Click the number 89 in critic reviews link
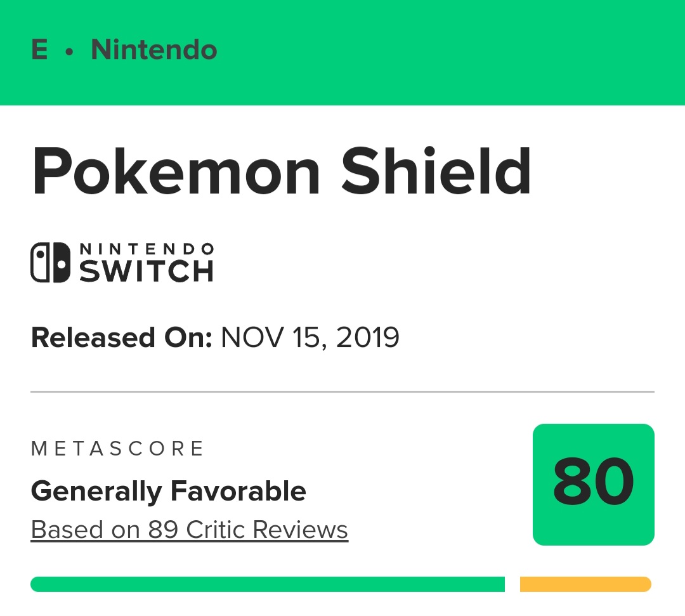The image size is (685, 616). [x=163, y=530]
